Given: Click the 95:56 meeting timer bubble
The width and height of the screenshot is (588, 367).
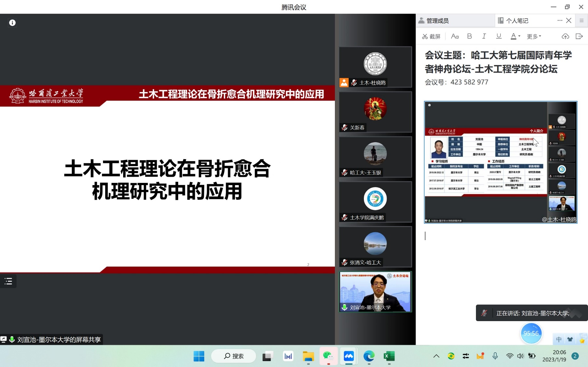Looking at the screenshot, I should pyautogui.click(x=531, y=333).
